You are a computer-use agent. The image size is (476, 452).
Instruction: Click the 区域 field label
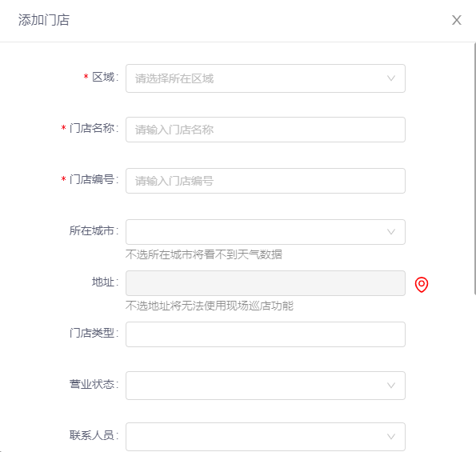point(105,77)
